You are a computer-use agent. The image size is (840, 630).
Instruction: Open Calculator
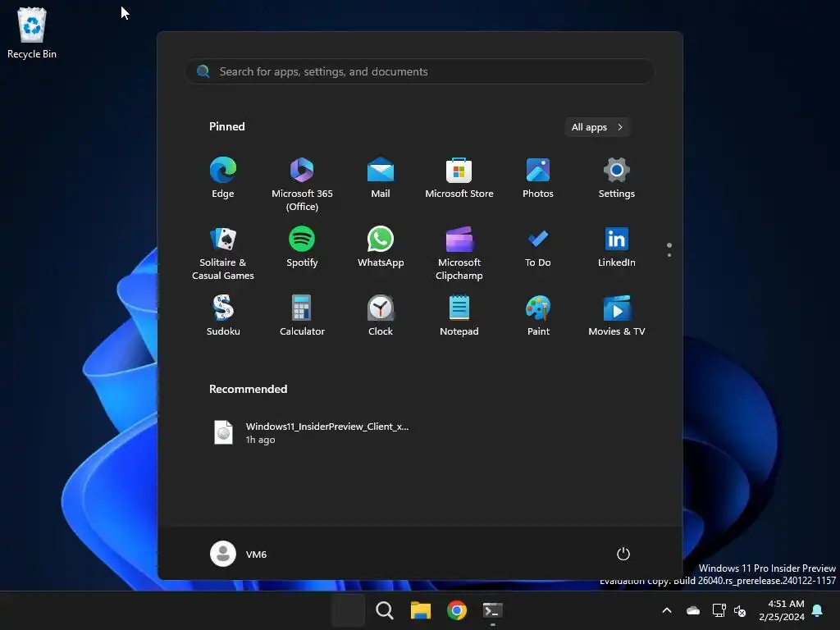pos(302,316)
